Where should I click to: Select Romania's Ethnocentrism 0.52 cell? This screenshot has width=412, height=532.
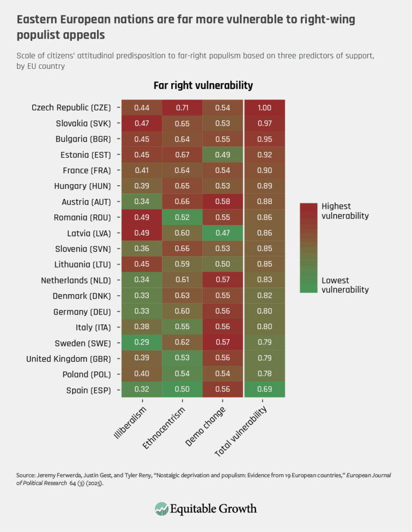point(182,217)
